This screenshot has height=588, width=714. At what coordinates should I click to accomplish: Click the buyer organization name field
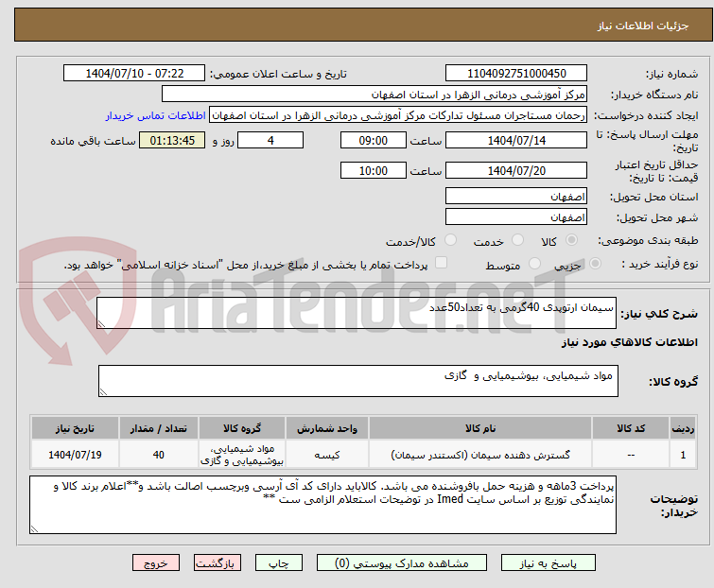click(x=374, y=95)
